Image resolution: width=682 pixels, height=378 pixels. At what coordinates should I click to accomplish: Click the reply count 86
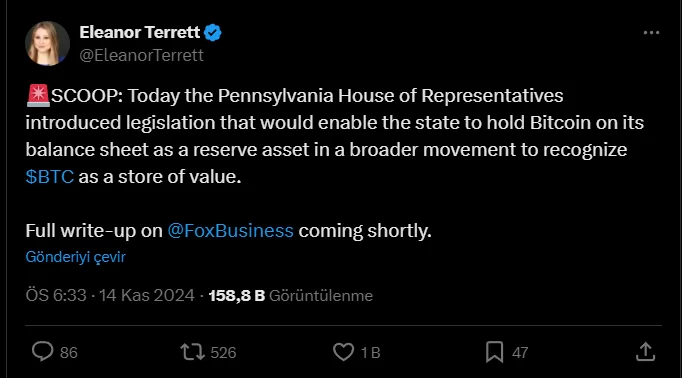[x=69, y=353]
